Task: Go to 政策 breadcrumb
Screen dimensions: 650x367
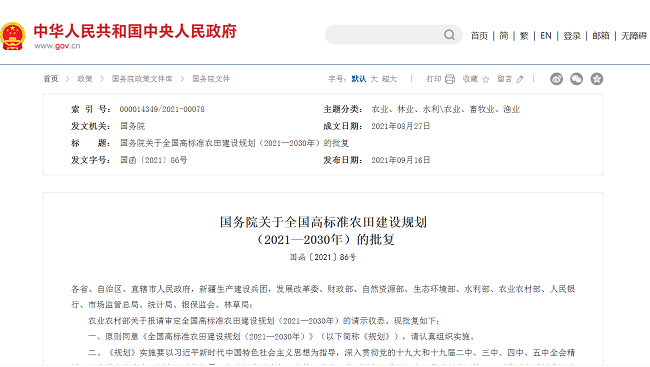Action: 85,79
